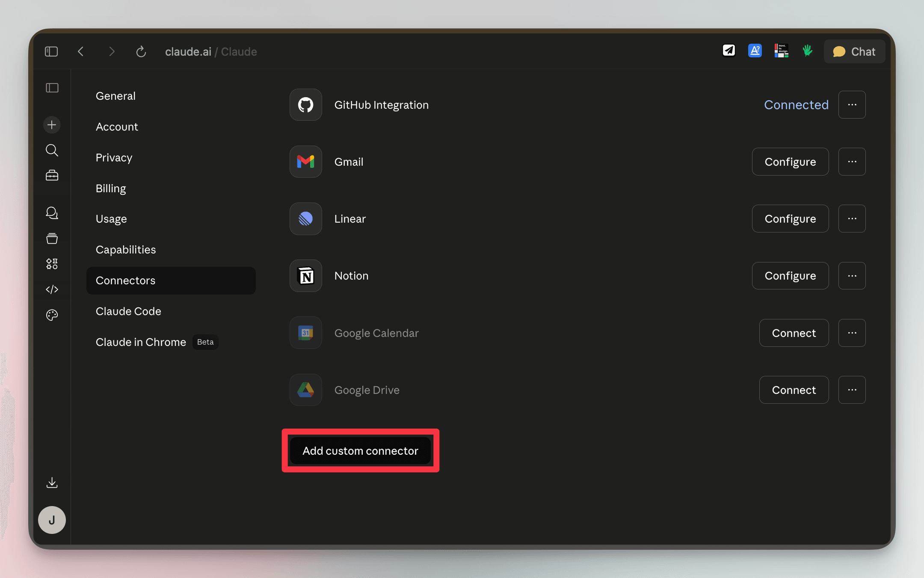The height and width of the screenshot is (578, 924).
Task: Open more options for Linear
Action: (852, 218)
